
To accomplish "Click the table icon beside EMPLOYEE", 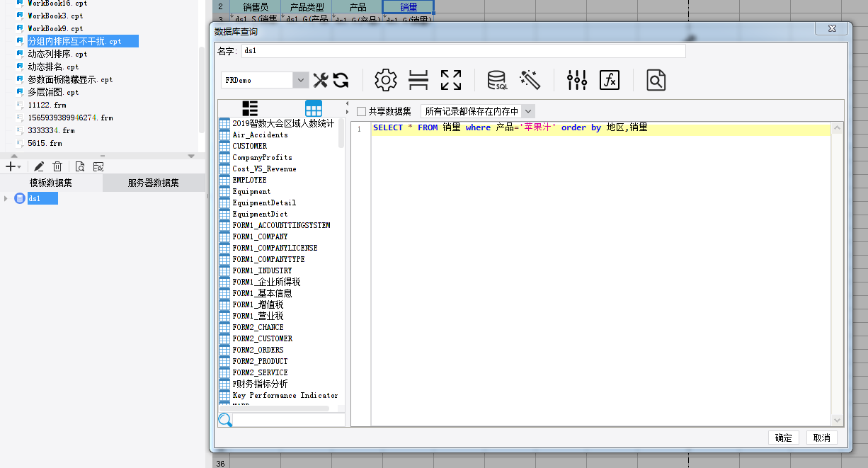I will coord(224,180).
